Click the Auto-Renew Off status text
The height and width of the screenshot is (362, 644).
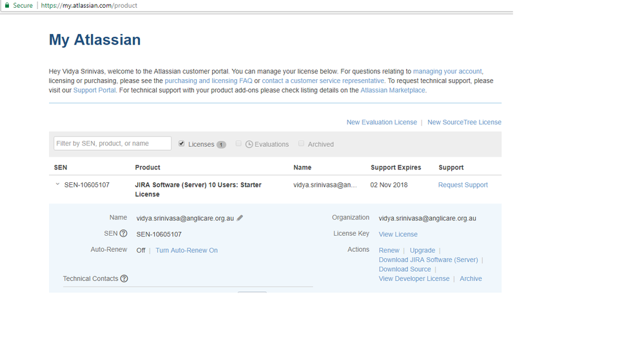coord(141,250)
